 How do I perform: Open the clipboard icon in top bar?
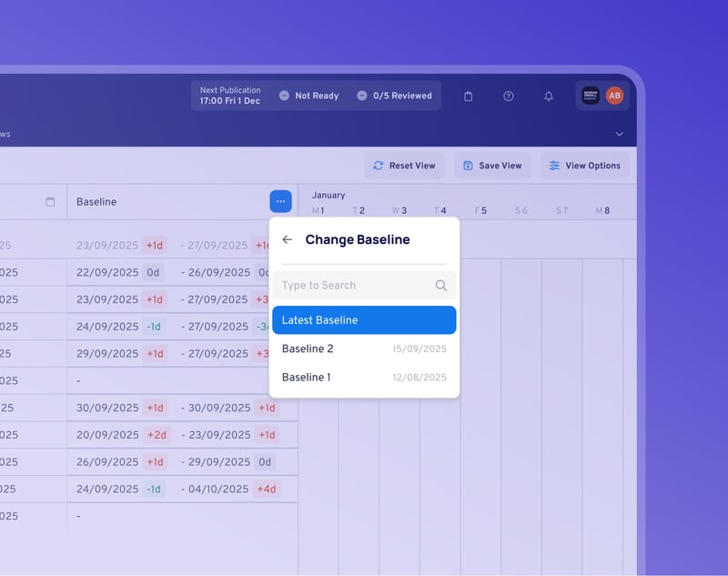pyautogui.click(x=468, y=96)
